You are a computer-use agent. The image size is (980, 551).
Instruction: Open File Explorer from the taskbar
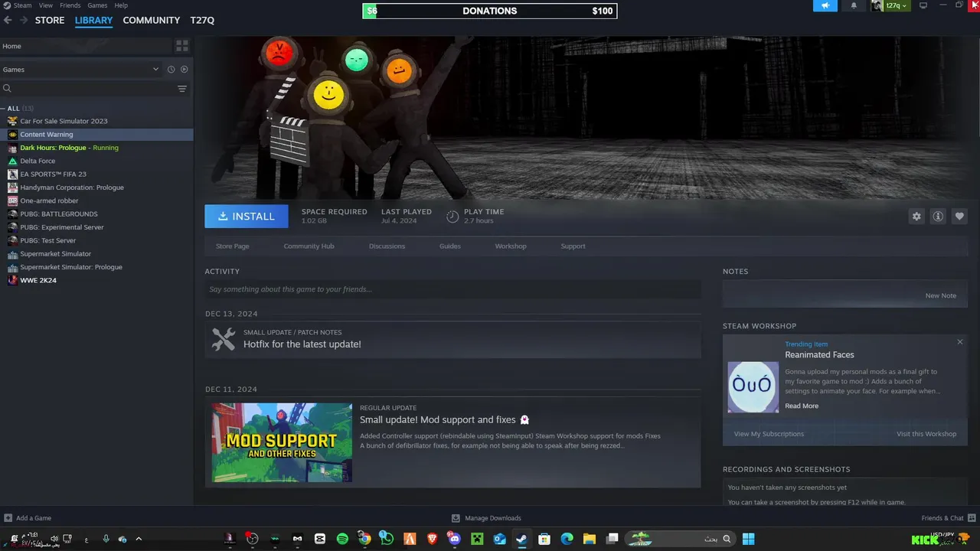(589, 539)
